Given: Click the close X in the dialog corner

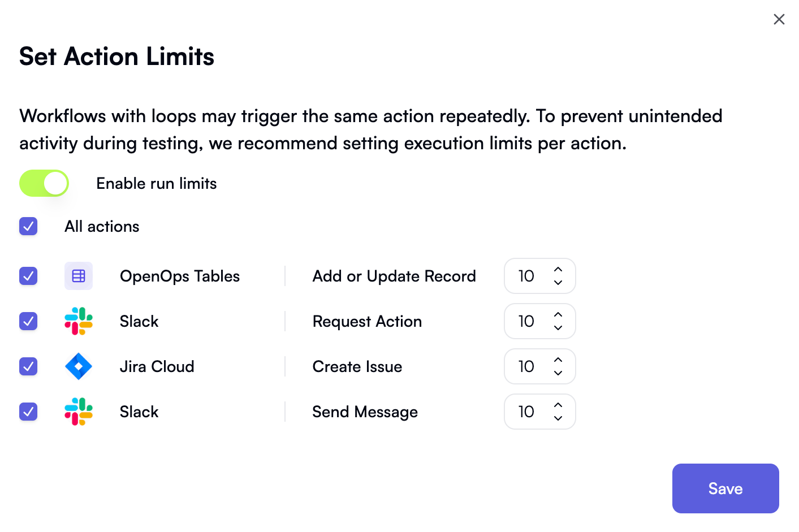Looking at the screenshot, I should (x=779, y=19).
